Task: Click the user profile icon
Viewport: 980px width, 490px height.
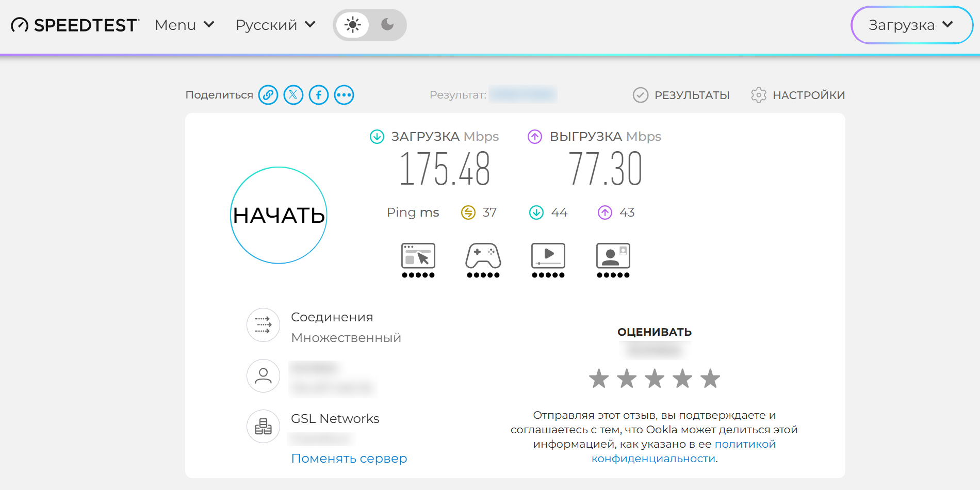Action: coord(263,375)
